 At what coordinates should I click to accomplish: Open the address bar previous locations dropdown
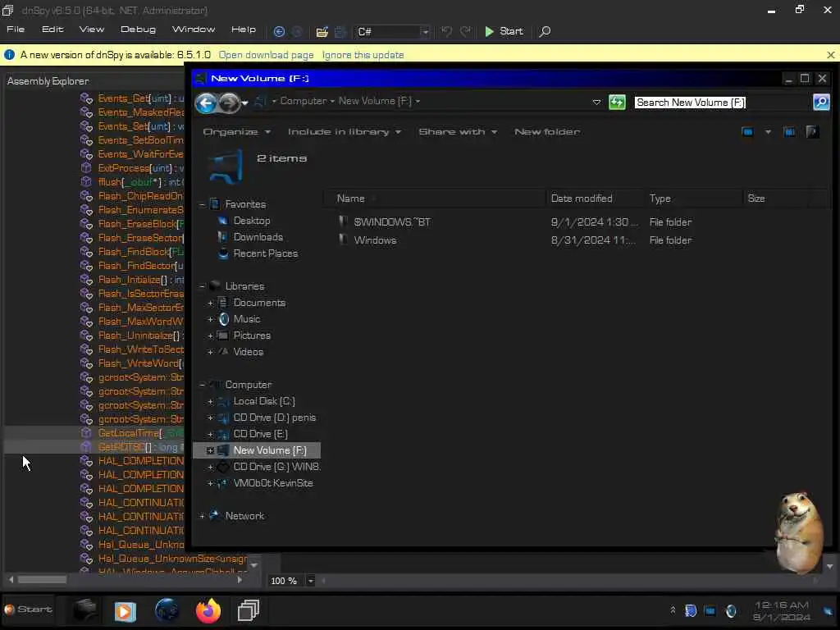pyautogui.click(x=596, y=102)
